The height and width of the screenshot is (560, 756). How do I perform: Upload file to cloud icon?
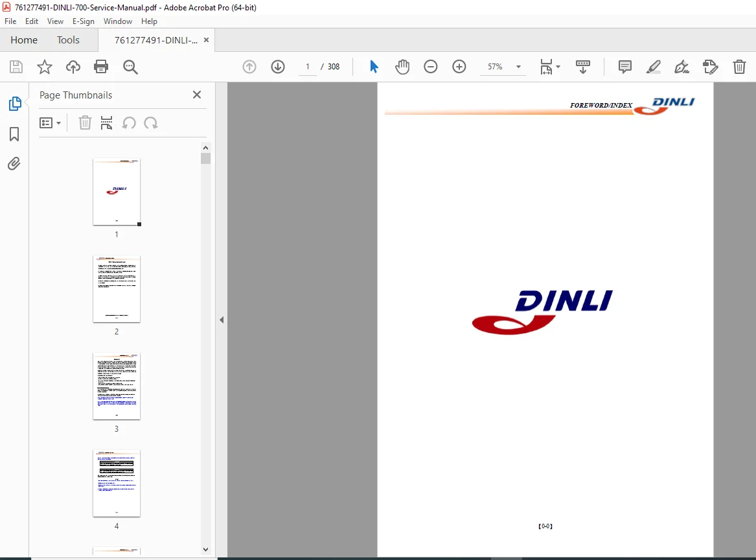[x=73, y=67]
